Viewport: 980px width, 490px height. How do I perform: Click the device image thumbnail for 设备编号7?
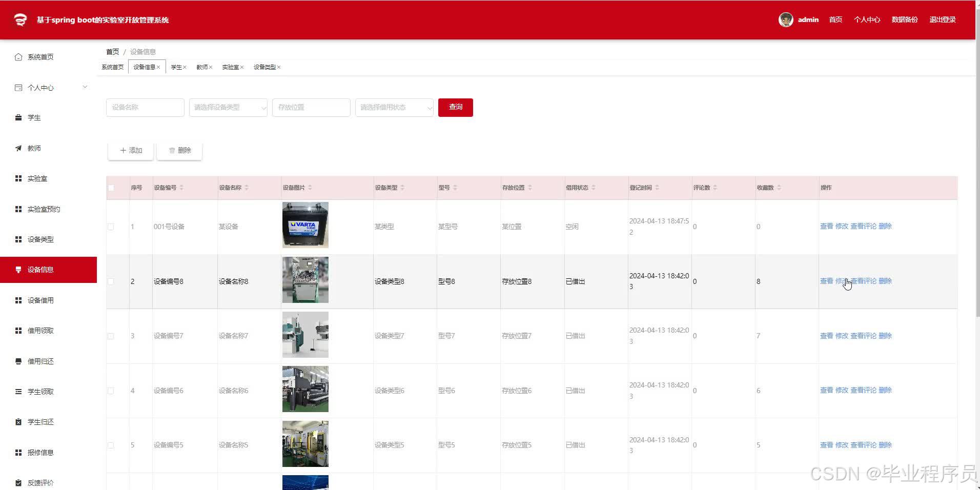tap(305, 335)
